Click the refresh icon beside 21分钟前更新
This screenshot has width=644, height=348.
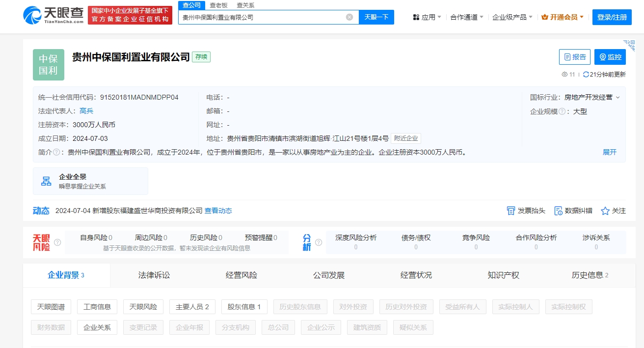(586, 75)
